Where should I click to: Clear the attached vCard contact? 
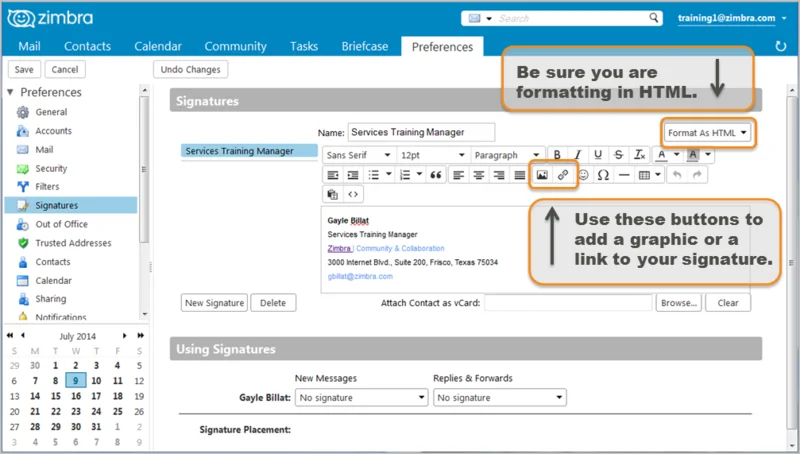pyautogui.click(x=728, y=302)
